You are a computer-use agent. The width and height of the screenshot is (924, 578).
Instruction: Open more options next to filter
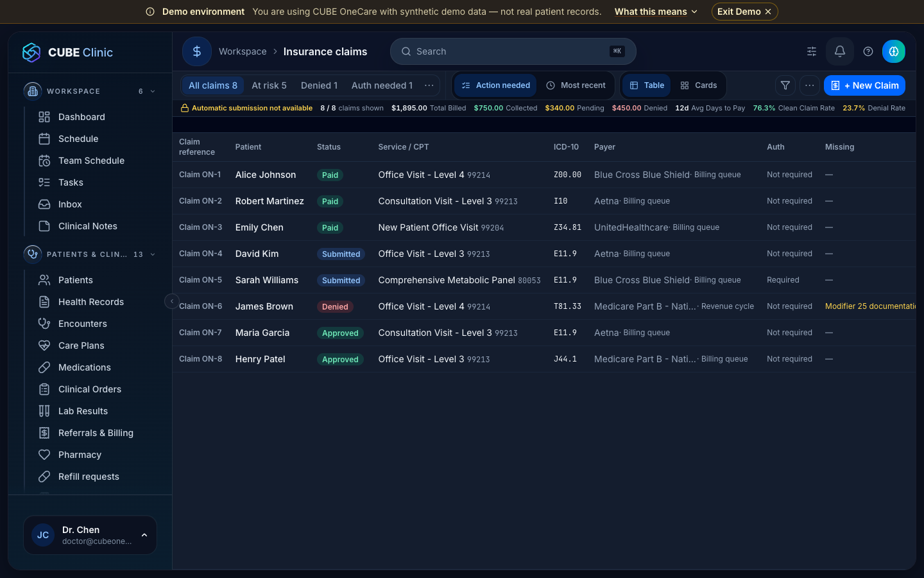[810, 85]
